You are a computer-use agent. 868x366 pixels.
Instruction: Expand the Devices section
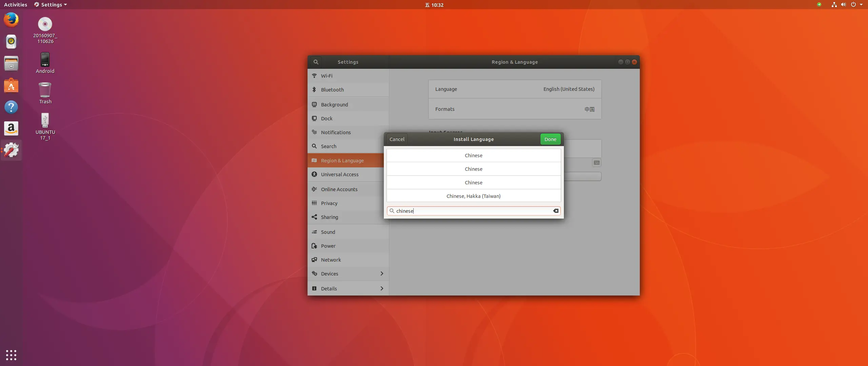pos(381,273)
